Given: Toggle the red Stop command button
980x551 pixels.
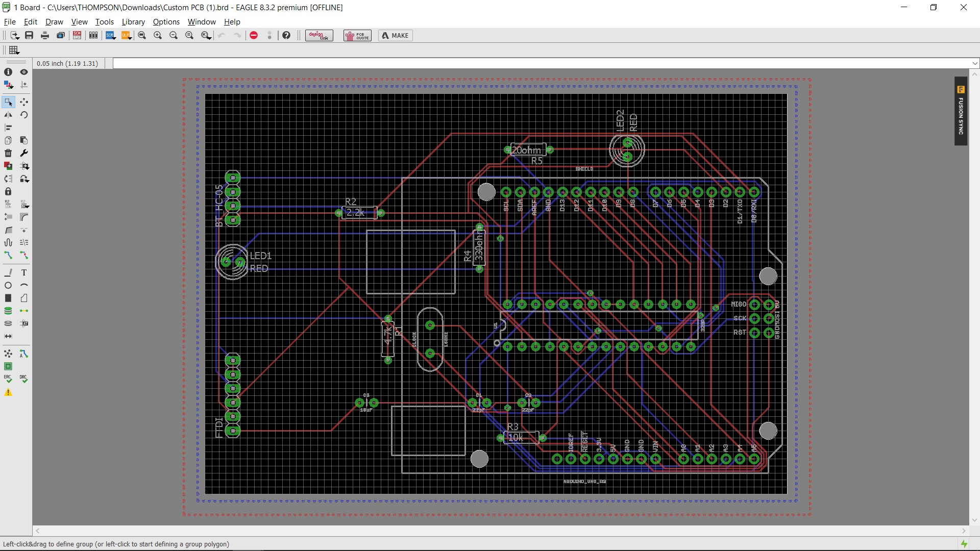Looking at the screenshot, I should pyautogui.click(x=254, y=35).
